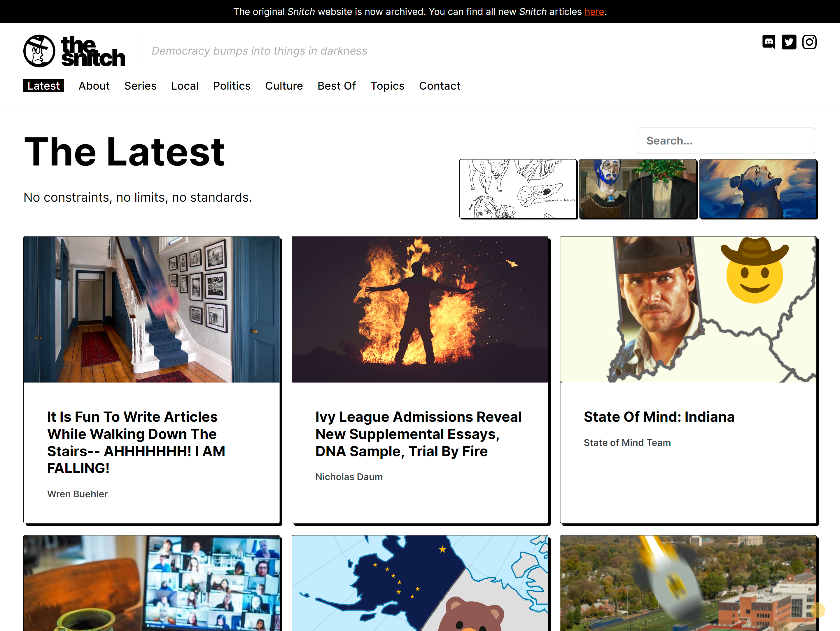Open 'State Of Mind: Indiana' headline
This screenshot has width=840, height=631.
[x=659, y=417]
